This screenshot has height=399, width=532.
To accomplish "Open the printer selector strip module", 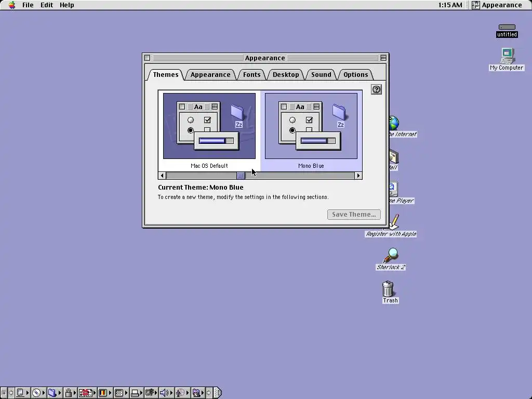I will [x=137, y=393].
